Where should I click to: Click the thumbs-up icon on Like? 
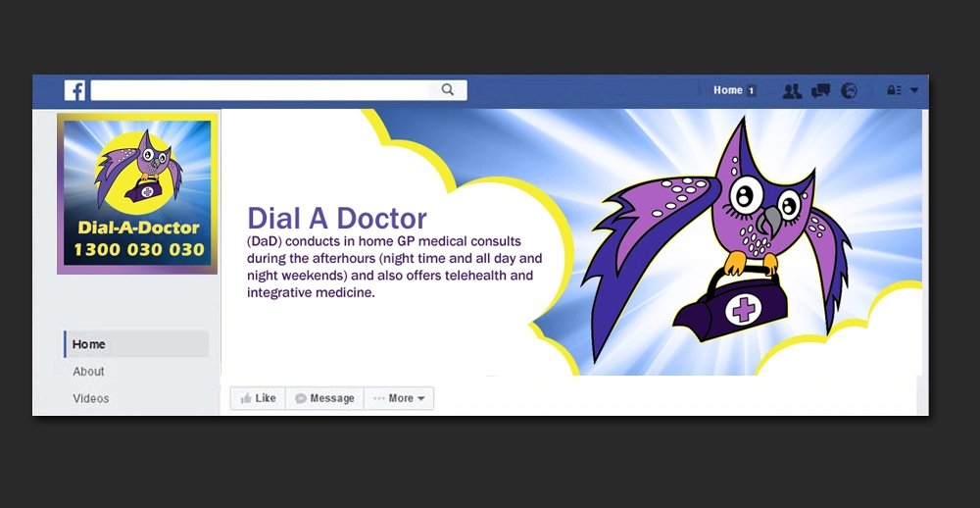(246, 398)
